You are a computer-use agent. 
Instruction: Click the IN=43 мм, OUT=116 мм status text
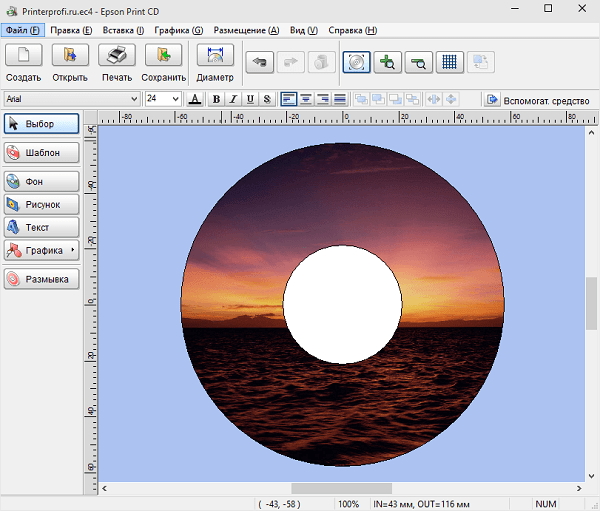pos(421,504)
